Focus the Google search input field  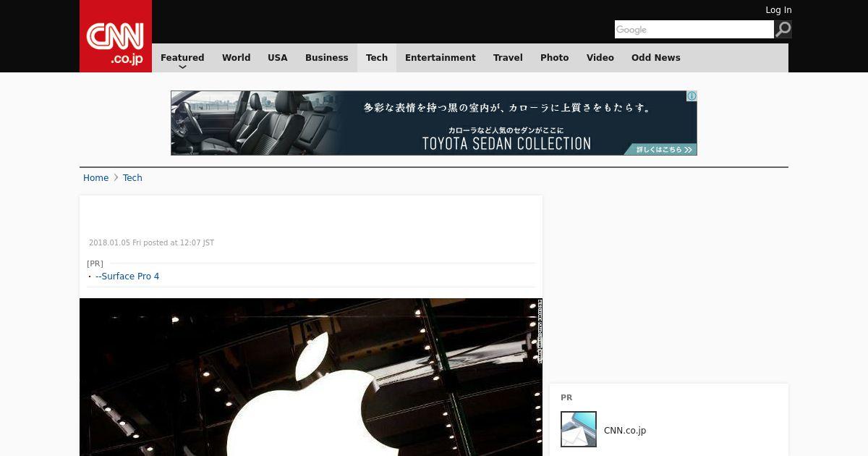(694, 29)
